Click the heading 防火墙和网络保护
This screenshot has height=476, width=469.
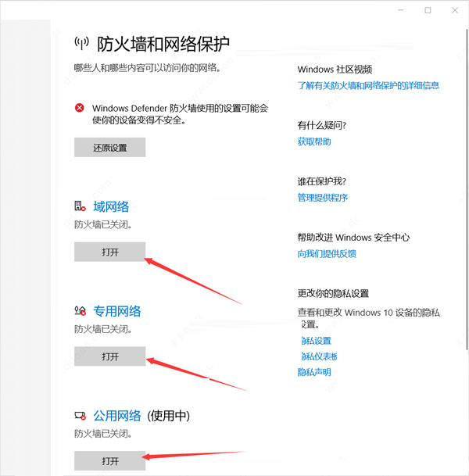(x=163, y=44)
